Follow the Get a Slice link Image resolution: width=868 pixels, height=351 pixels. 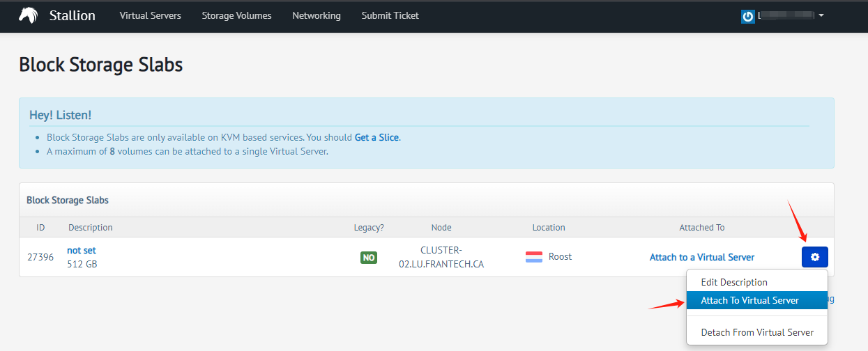pos(376,137)
